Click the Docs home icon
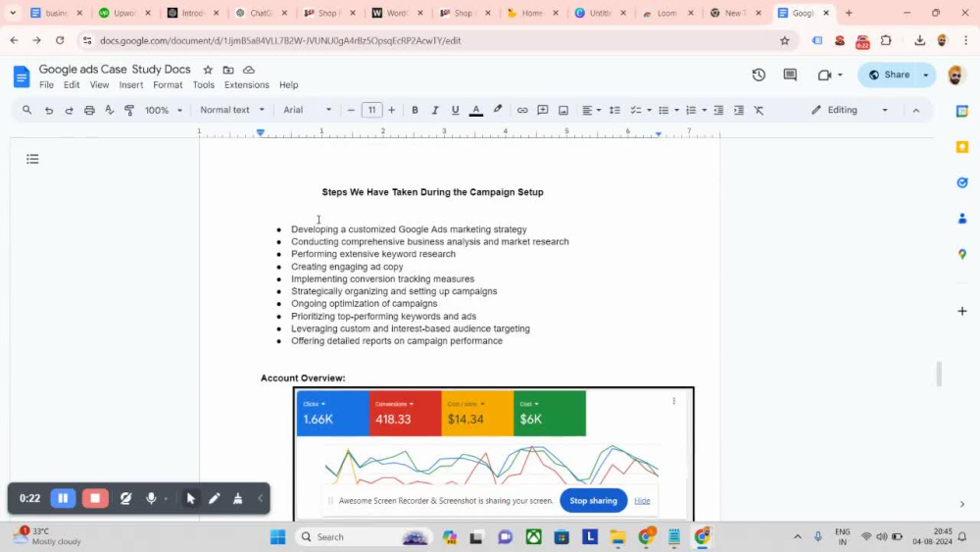The height and width of the screenshot is (552, 980). tap(22, 76)
